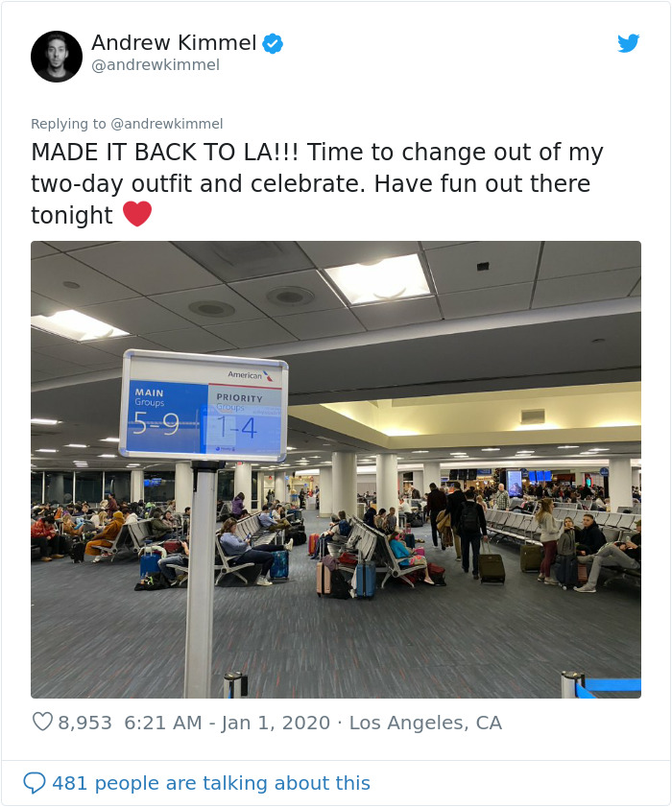This screenshot has height=807, width=672.
Task: Click the red heart emoji in the tweet
Action: click(x=137, y=214)
